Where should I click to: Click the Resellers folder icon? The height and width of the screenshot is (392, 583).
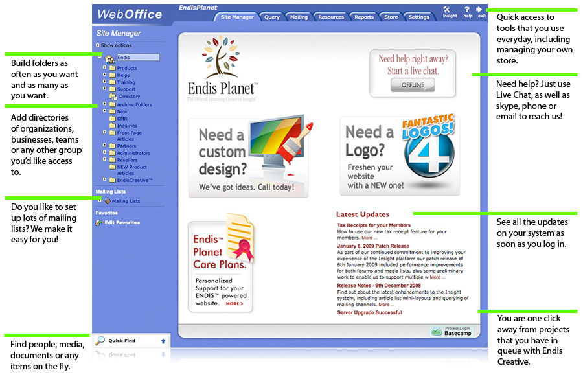point(112,159)
